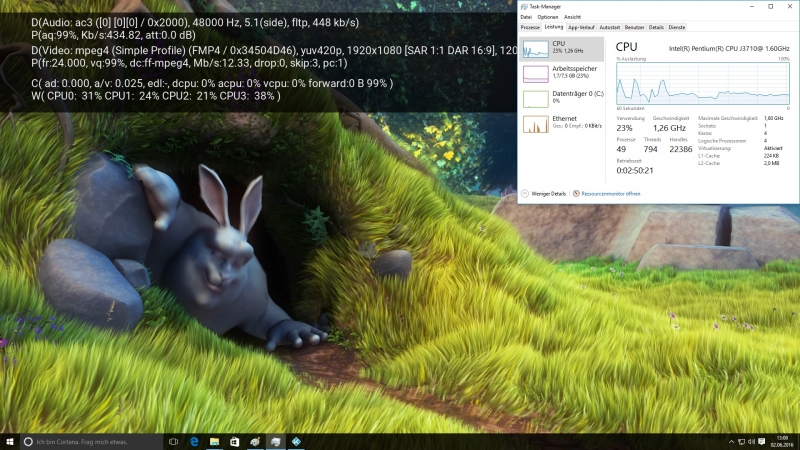This screenshot has height=450, width=800.
Task: Open File Explorer from the taskbar
Action: click(x=214, y=442)
